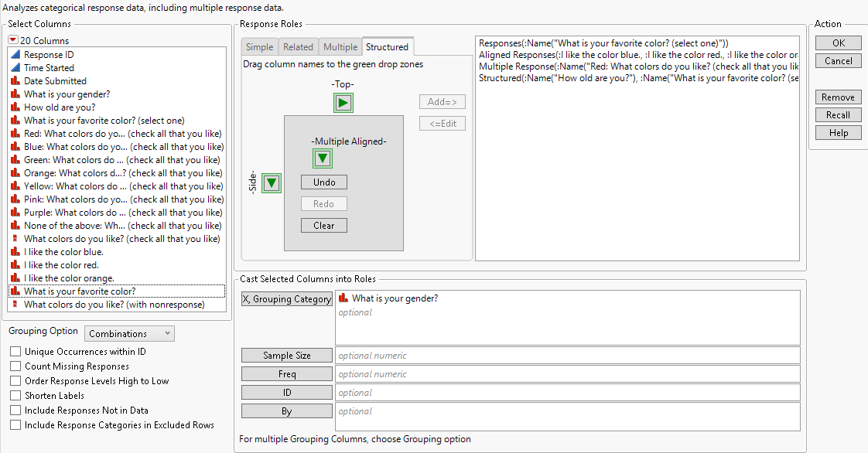Click the Sample Size optional numeric field
Image resolution: width=868 pixels, height=453 pixels.
464,355
